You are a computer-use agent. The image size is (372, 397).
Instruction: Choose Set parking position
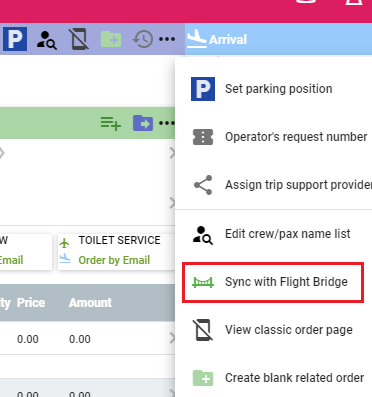pos(273,89)
